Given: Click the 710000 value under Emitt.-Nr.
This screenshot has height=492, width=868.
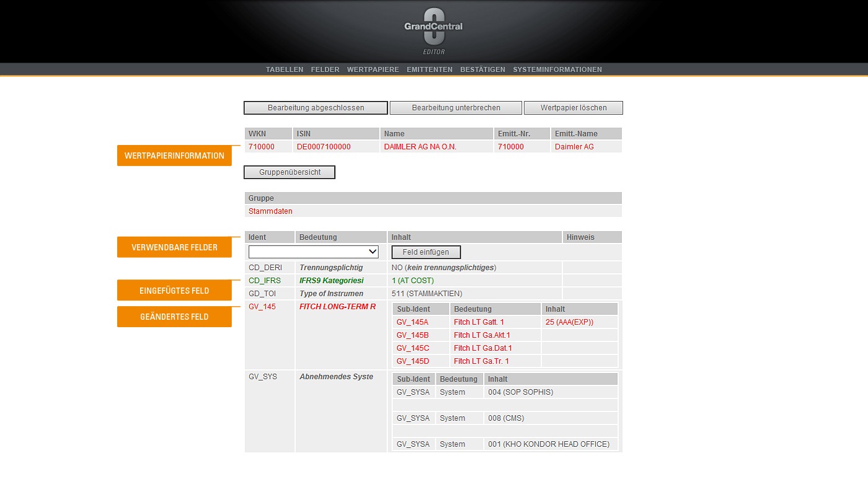Looking at the screenshot, I should coord(511,147).
